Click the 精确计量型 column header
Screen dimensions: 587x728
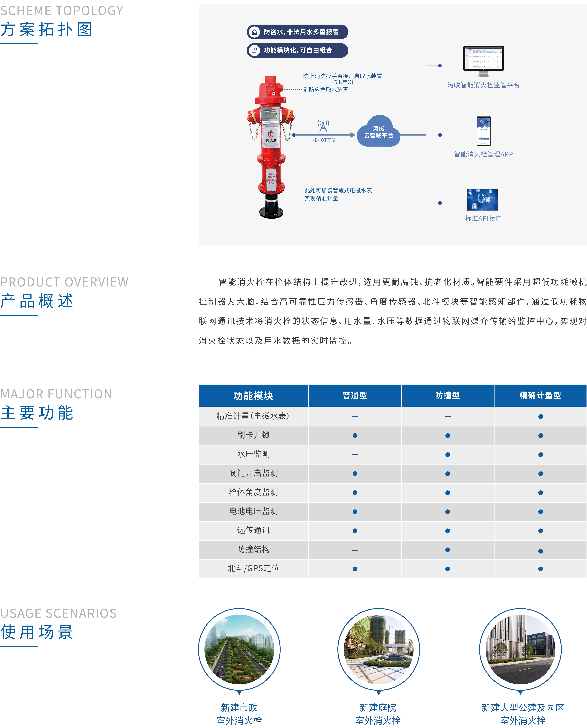point(540,395)
